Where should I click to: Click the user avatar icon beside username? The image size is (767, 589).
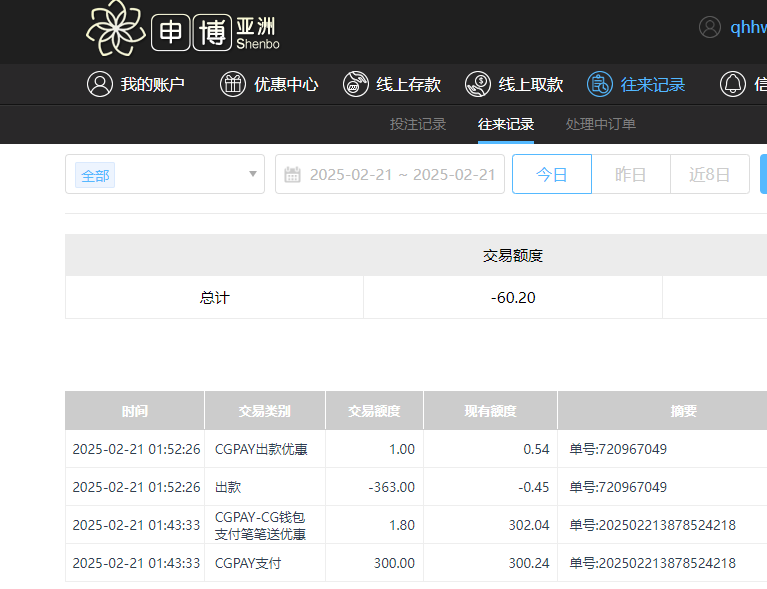[x=710, y=27]
